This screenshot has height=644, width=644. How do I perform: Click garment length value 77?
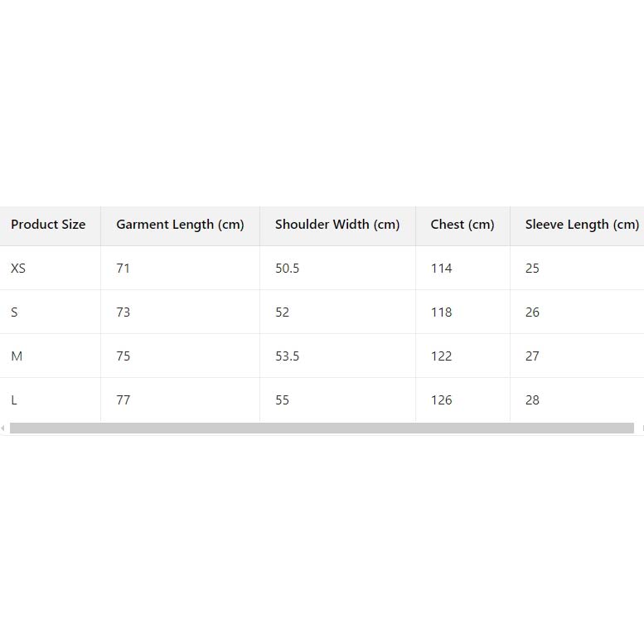point(123,400)
